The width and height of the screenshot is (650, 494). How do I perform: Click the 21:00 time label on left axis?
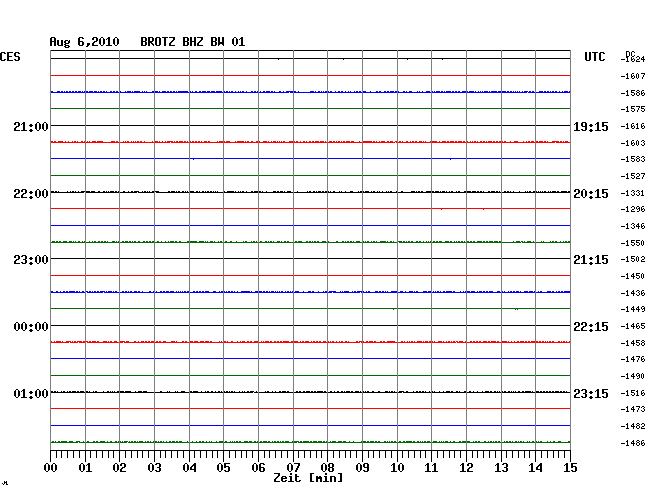(30, 127)
